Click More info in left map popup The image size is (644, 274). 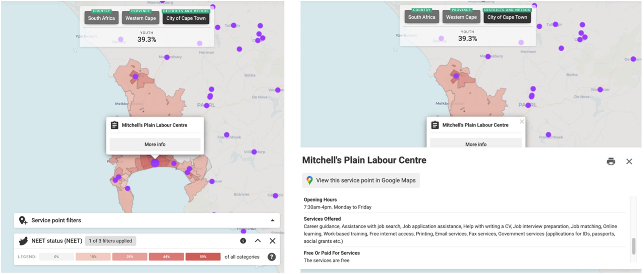[x=155, y=144]
